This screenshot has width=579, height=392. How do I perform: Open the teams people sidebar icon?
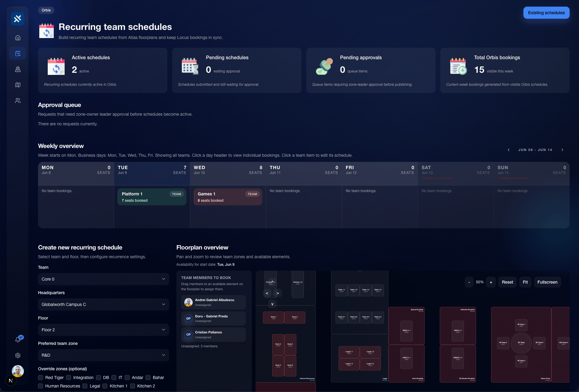pyautogui.click(x=18, y=101)
